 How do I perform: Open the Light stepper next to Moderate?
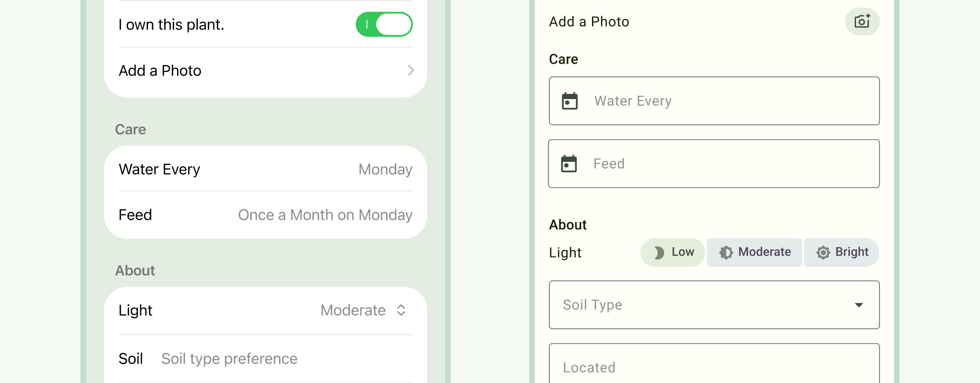401,310
